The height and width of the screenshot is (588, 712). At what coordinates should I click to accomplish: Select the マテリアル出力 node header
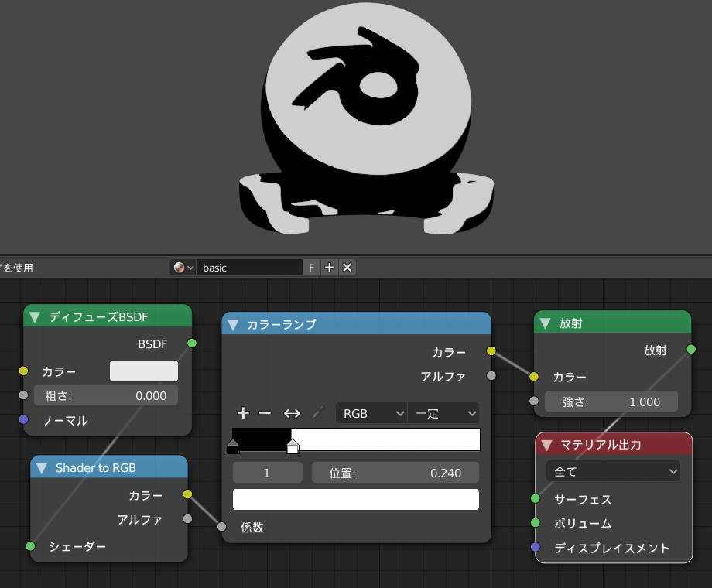pos(614,445)
